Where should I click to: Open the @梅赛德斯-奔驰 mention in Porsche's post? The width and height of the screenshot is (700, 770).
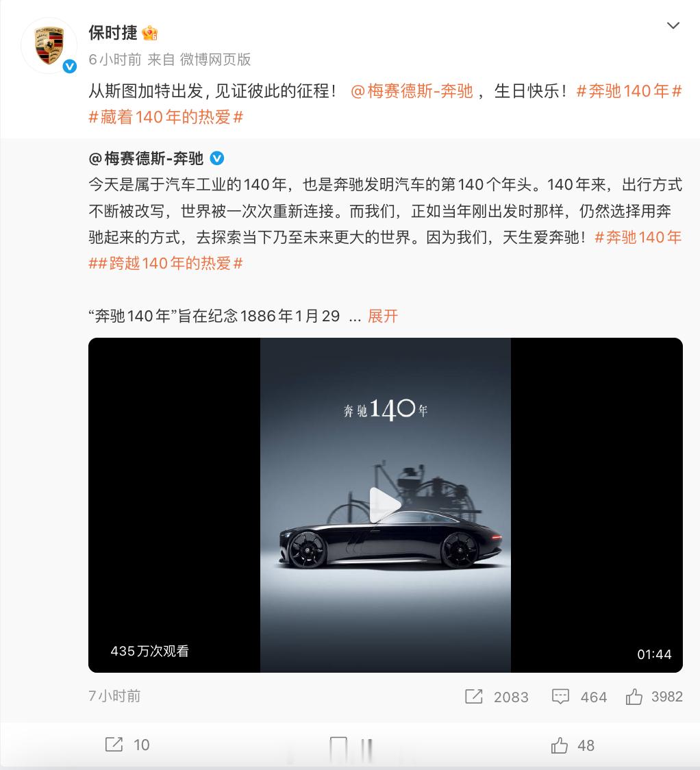click(x=412, y=91)
